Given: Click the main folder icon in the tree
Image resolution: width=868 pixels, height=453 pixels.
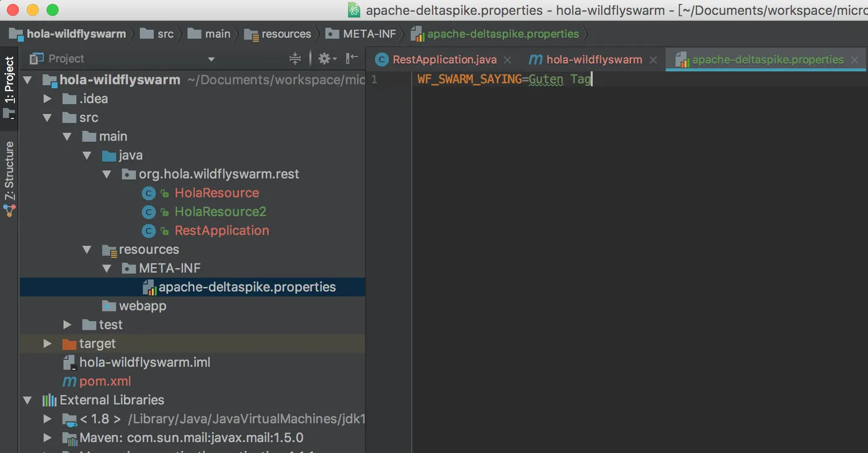Looking at the screenshot, I should [89, 136].
